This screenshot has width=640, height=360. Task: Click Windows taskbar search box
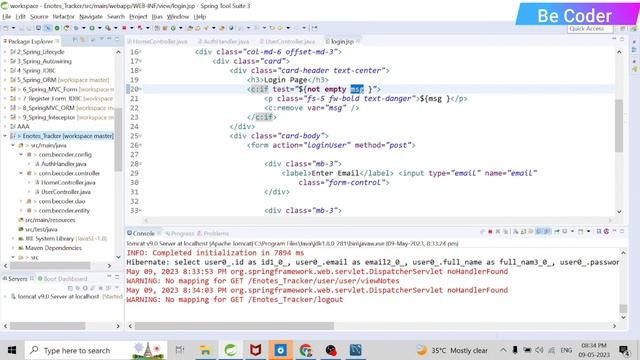pos(96,350)
